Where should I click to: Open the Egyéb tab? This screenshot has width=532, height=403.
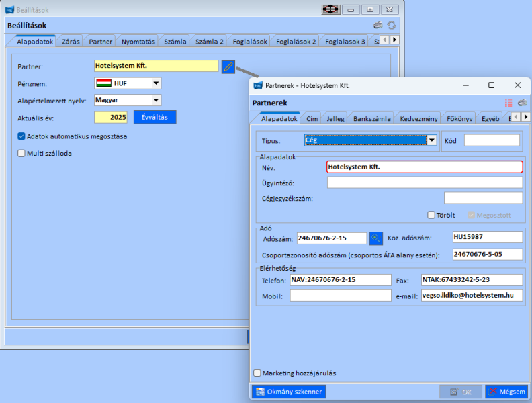coord(490,118)
